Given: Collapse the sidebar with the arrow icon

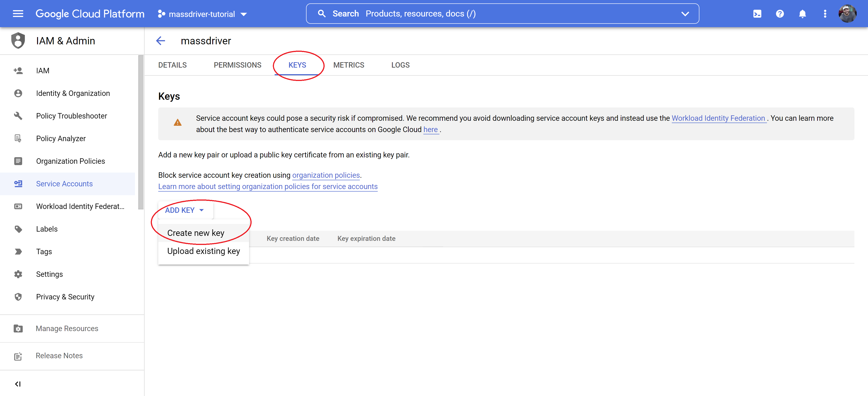Looking at the screenshot, I should pos(18,384).
